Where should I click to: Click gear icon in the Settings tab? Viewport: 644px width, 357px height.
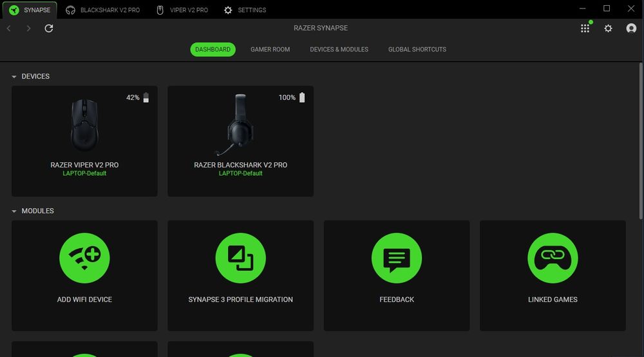click(x=228, y=10)
